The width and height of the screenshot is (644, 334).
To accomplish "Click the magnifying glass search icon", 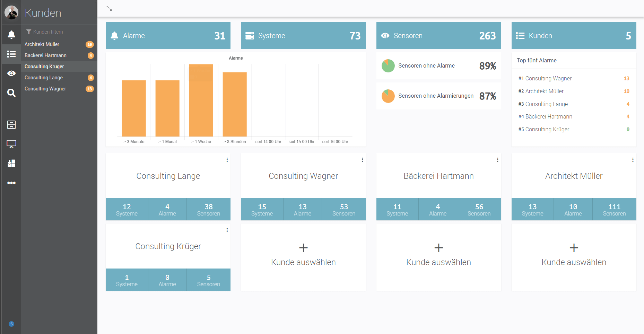I will pyautogui.click(x=11, y=93).
